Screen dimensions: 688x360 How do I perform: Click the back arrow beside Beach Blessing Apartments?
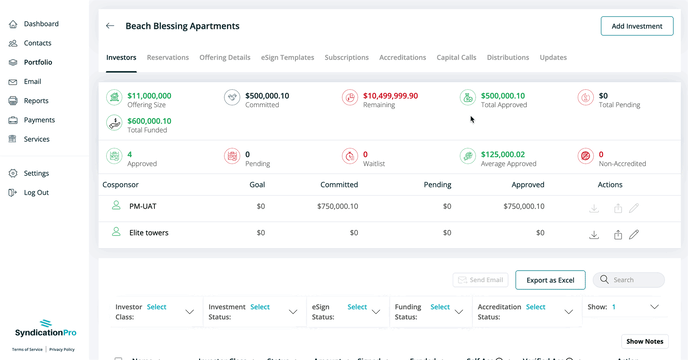(x=110, y=26)
